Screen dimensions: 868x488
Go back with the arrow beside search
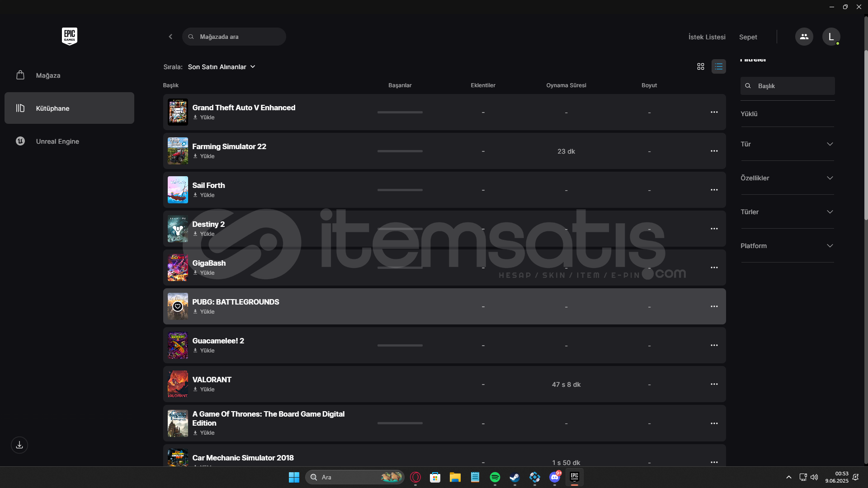pos(170,37)
